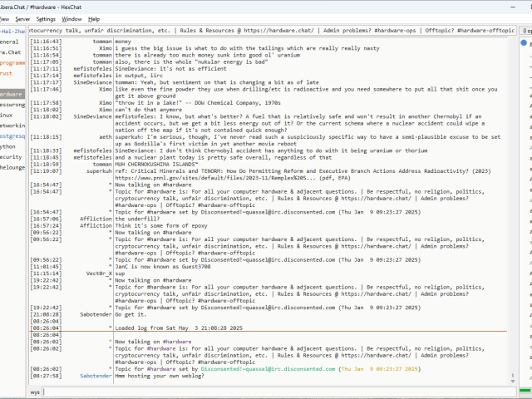Screen dimensions: 532x399
Task: Select the highlighted hardware channel in the tree
Action: pos(12,94)
